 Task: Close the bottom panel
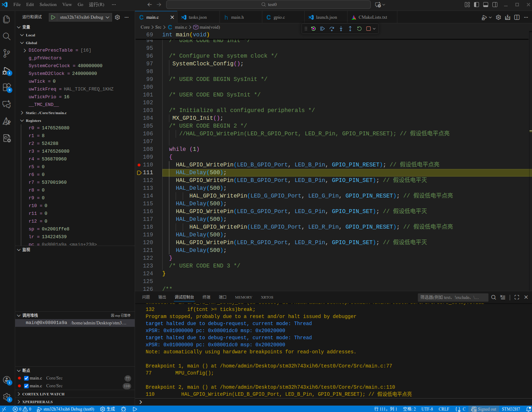click(x=526, y=297)
